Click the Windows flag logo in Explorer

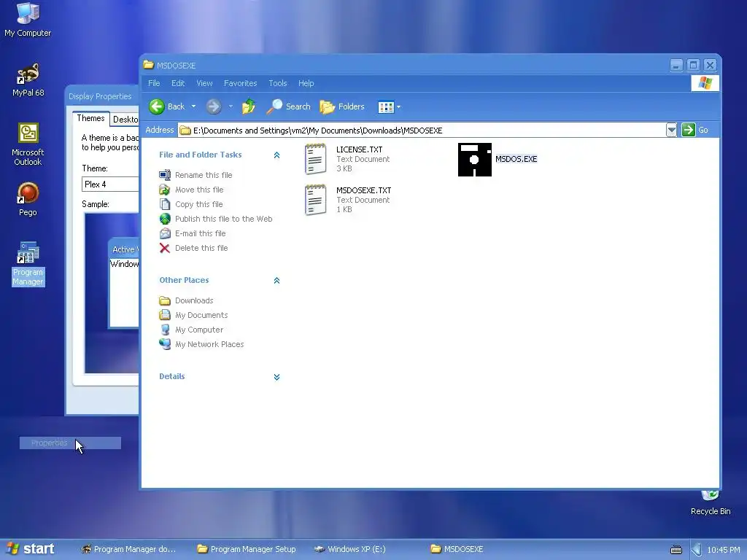tap(705, 83)
